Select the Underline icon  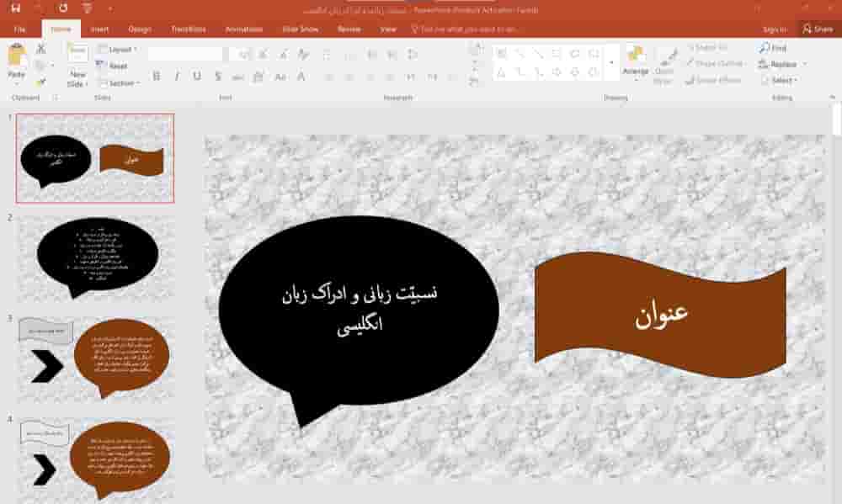click(x=195, y=76)
